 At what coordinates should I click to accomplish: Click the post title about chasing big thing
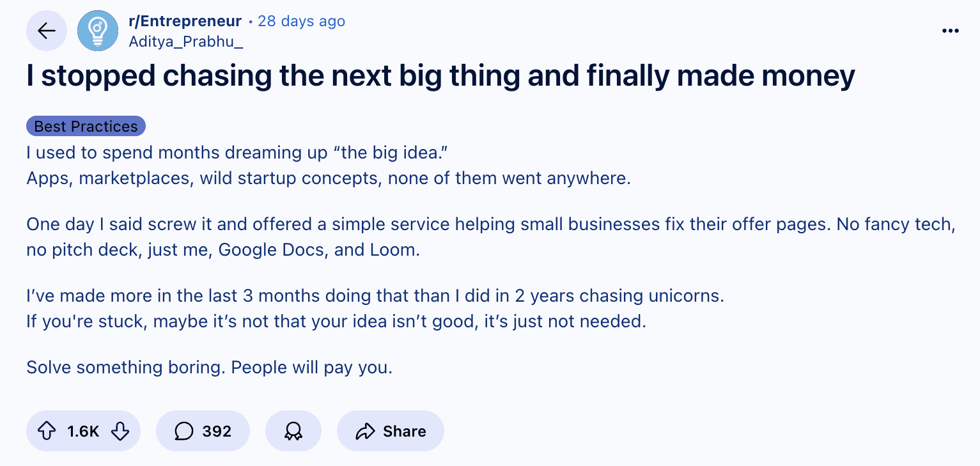tap(440, 76)
